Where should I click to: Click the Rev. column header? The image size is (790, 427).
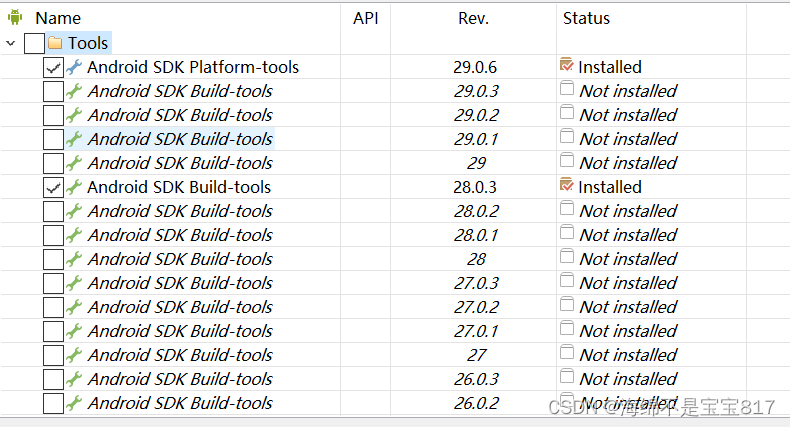coord(474,18)
